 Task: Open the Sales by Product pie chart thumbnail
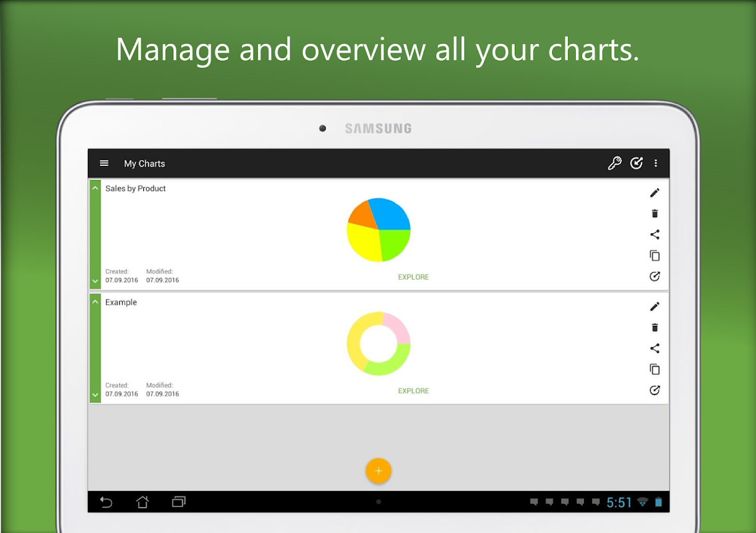[x=379, y=230]
